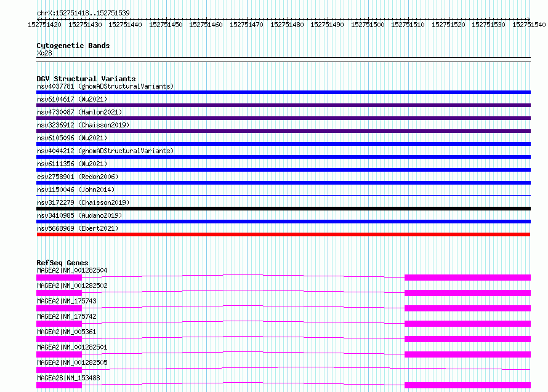Open the MAGEA2|NM_001282501 transcript label

point(72,347)
